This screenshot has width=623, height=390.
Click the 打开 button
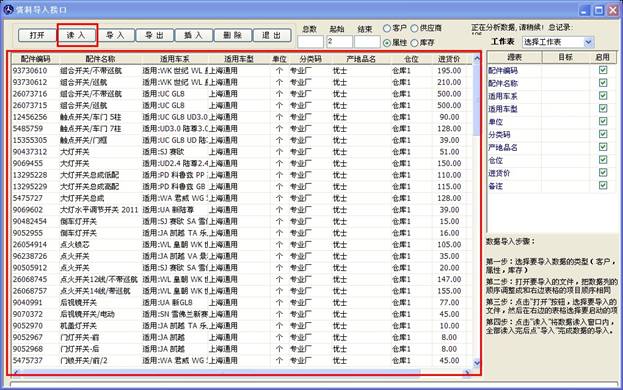pyautogui.click(x=37, y=35)
